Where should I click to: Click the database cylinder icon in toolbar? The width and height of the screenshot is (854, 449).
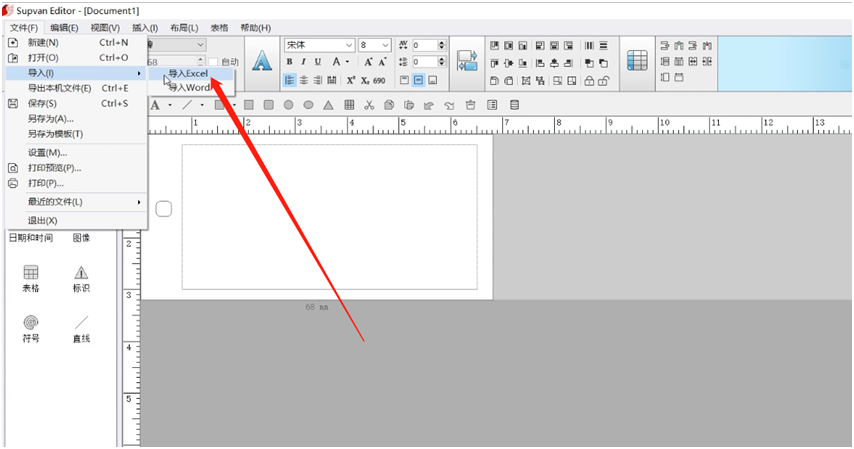tap(515, 105)
